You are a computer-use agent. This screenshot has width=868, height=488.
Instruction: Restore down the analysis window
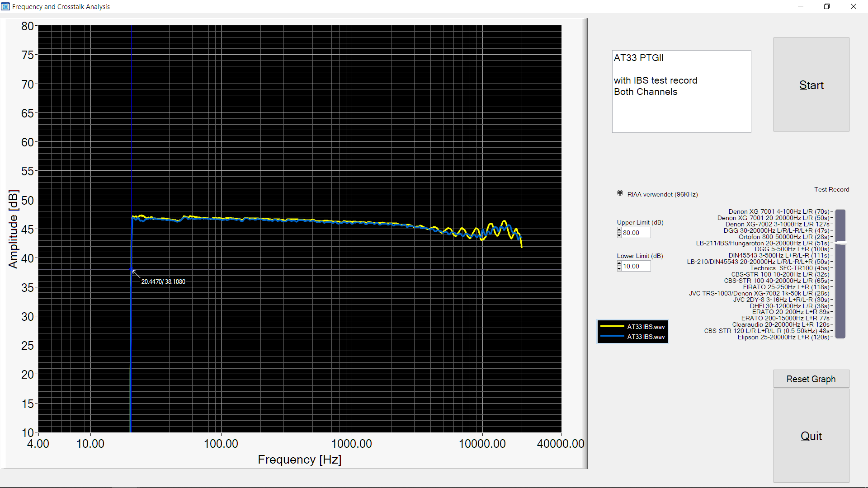point(827,6)
